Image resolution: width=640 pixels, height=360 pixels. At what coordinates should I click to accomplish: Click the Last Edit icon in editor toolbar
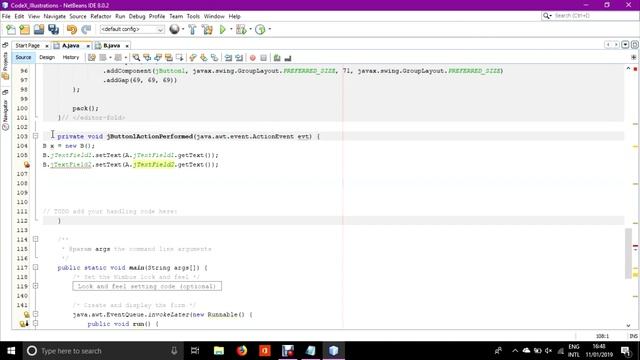coord(92,58)
